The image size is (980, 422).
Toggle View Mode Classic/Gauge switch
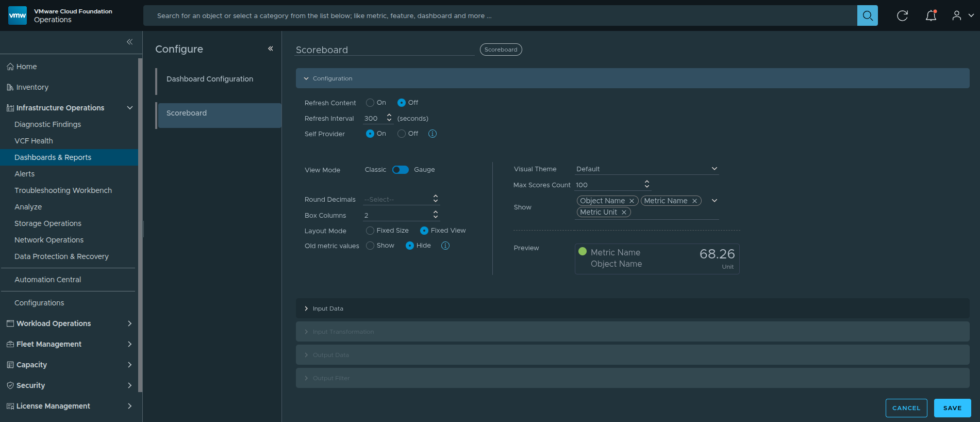coord(400,170)
